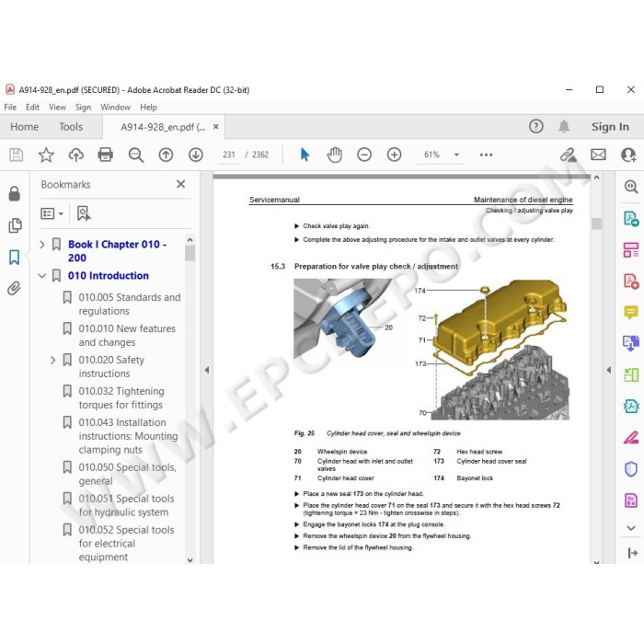Open Create PDF tool icon

(x=631, y=282)
